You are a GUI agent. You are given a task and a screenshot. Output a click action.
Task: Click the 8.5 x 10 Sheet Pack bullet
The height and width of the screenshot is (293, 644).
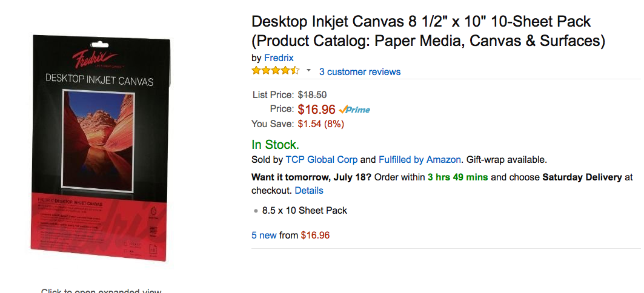point(305,211)
